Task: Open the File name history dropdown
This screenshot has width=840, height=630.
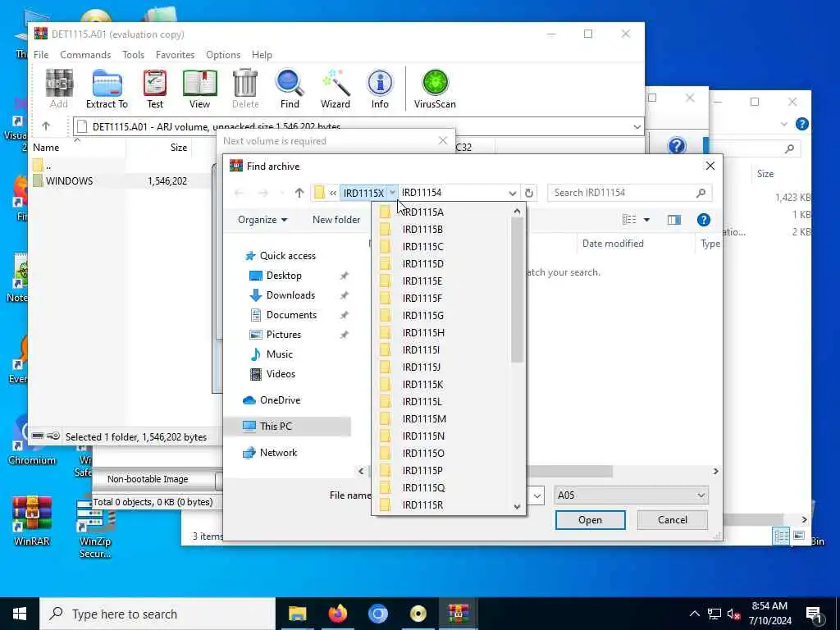Action: coord(537,495)
